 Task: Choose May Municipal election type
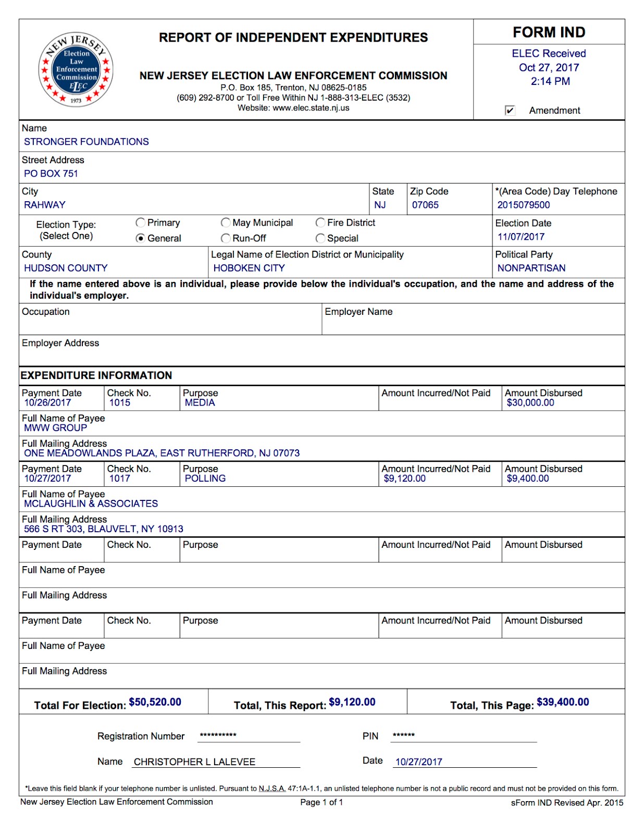pyautogui.click(x=226, y=223)
